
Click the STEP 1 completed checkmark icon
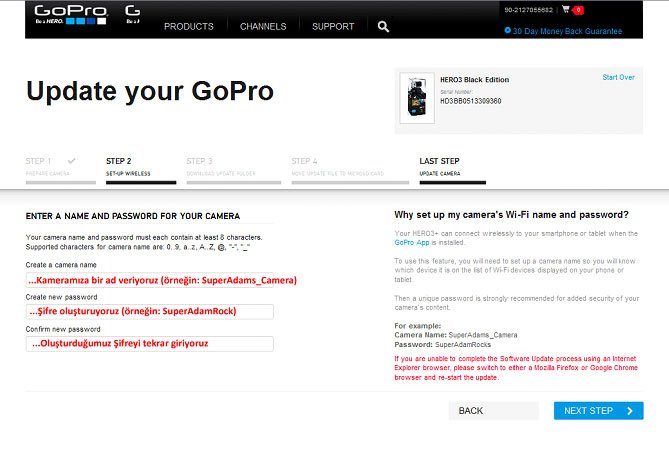71,161
